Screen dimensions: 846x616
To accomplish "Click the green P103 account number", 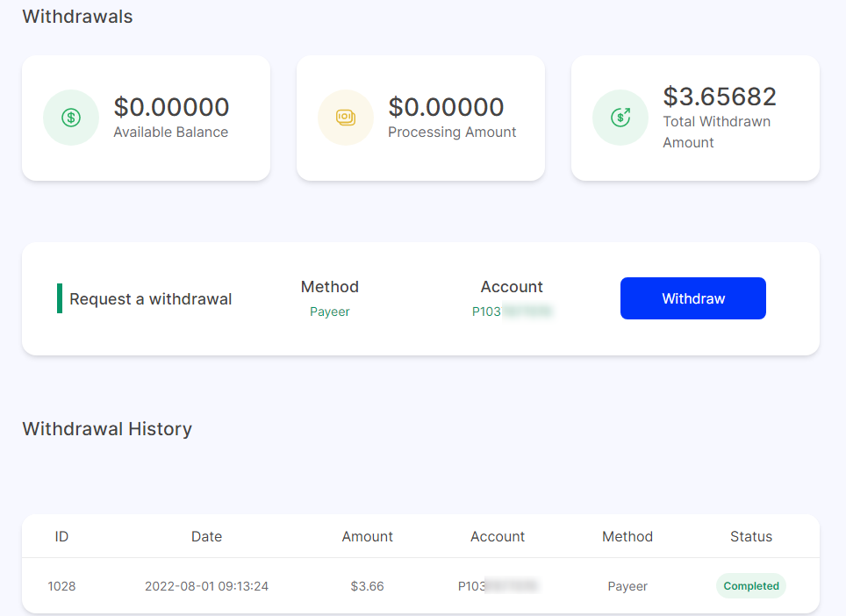I will [512, 312].
